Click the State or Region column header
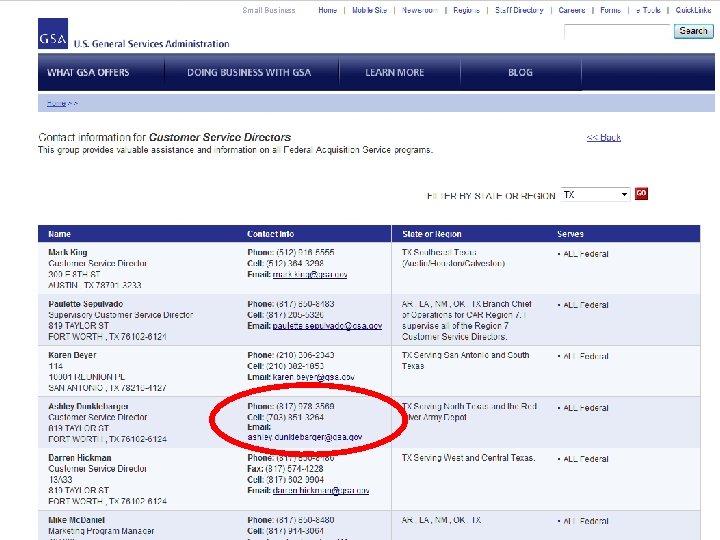This screenshot has height=540, width=720. coord(432,234)
